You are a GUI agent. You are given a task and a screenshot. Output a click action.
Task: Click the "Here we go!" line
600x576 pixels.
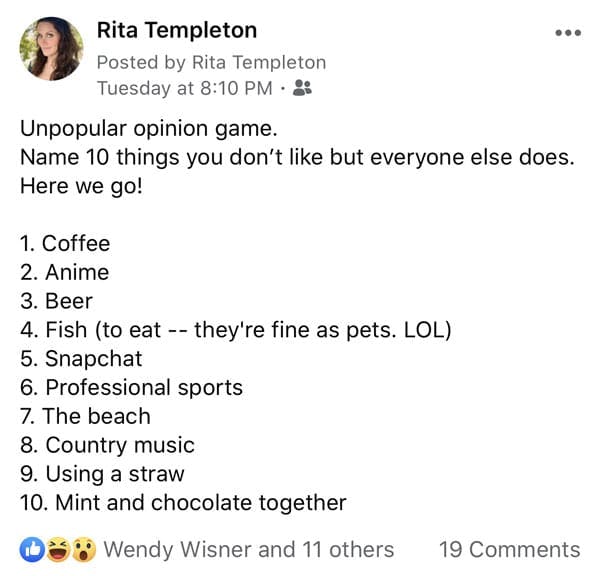coord(81,186)
